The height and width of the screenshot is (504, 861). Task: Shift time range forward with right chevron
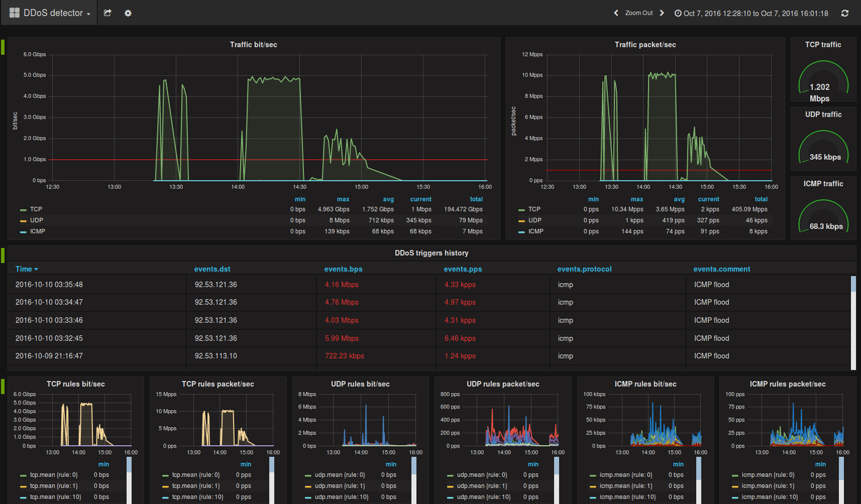pyautogui.click(x=662, y=13)
